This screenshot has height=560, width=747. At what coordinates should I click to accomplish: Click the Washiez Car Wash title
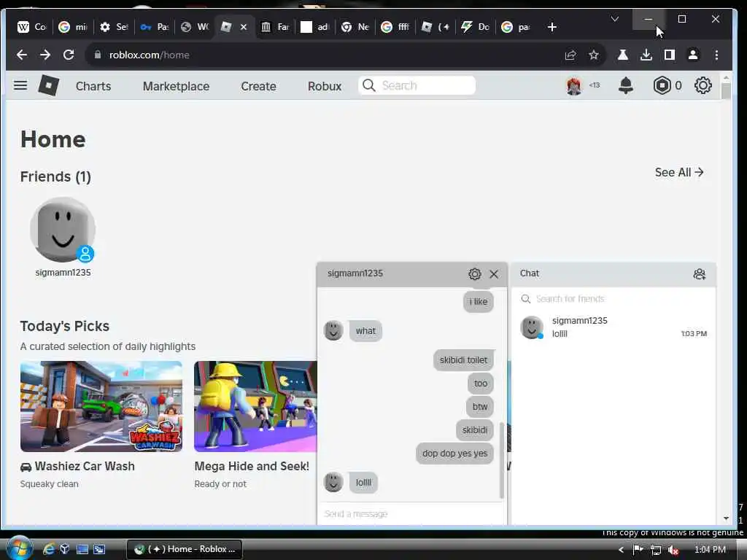coord(85,466)
